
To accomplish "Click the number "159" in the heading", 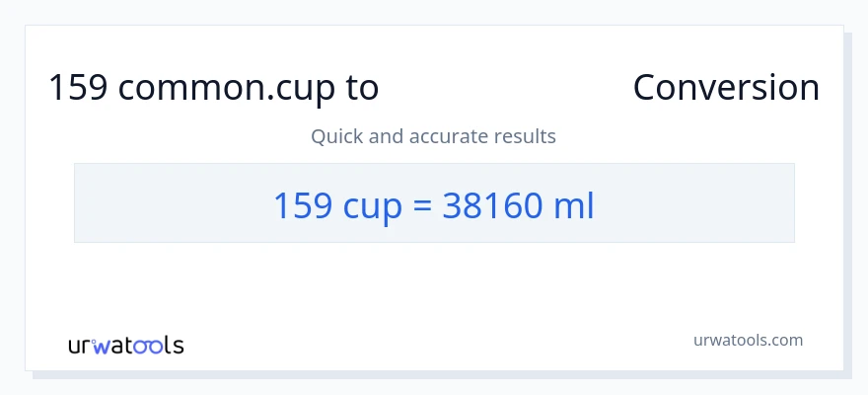I will [78, 88].
